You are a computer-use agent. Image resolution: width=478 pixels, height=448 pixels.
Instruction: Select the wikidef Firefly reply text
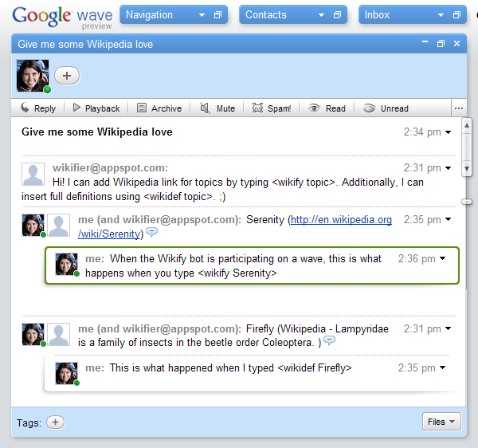(x=231, y=367)
